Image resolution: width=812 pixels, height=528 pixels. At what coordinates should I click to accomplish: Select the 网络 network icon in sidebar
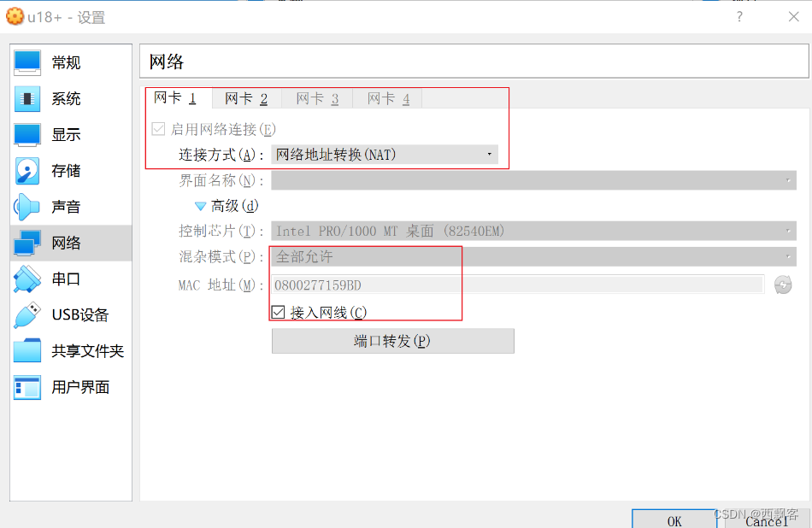pyautogui.click(x=27, y=243)
